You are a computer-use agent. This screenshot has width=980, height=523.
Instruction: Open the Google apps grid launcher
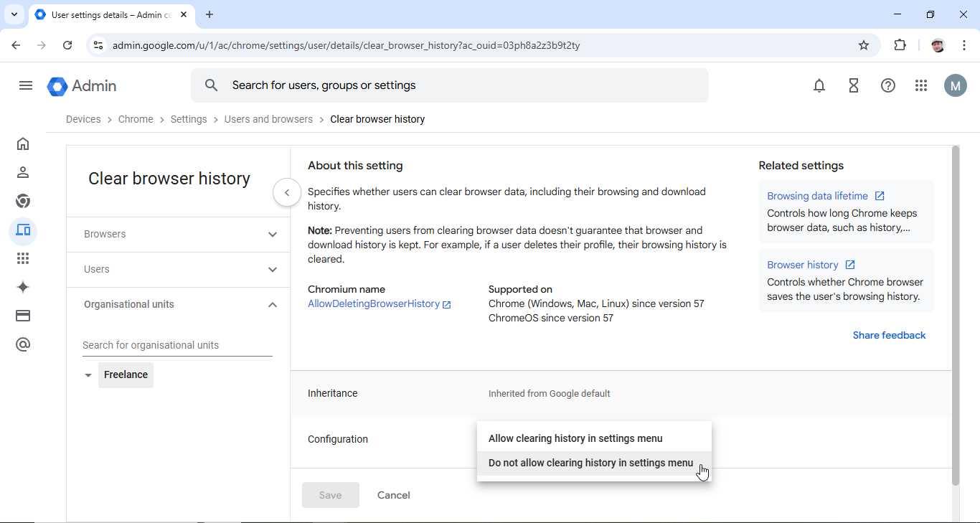tap(921, 86)
